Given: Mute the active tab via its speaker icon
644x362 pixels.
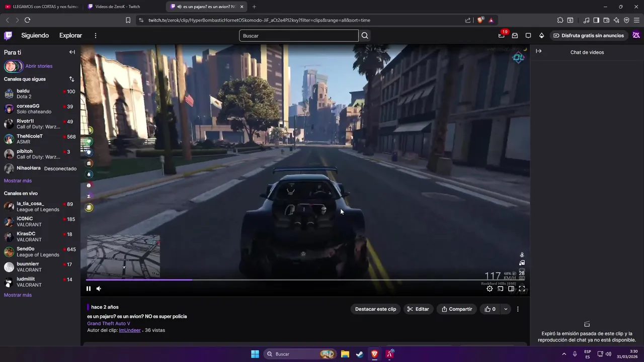Looking at the screenshot, I should [180, 7].
